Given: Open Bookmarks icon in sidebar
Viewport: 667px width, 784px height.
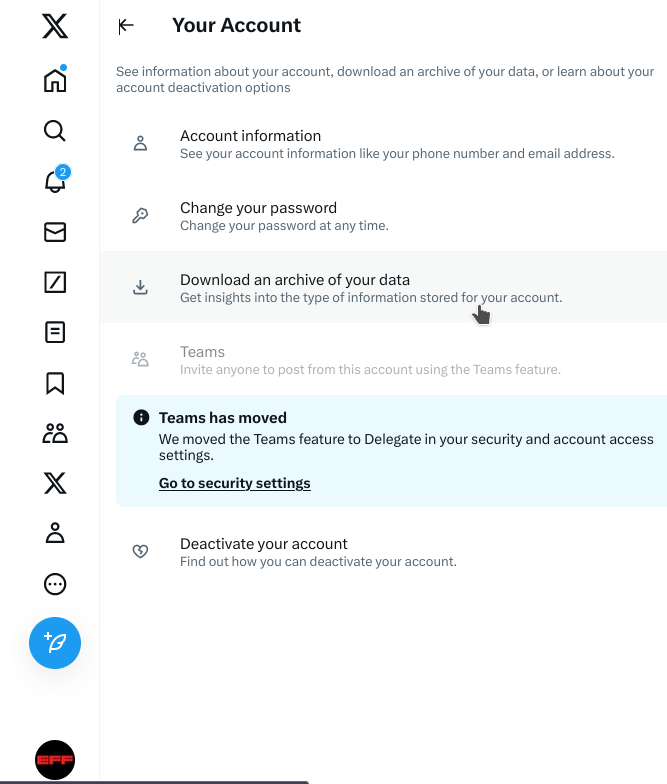Looking at the screenshot, I should point(55,383).
